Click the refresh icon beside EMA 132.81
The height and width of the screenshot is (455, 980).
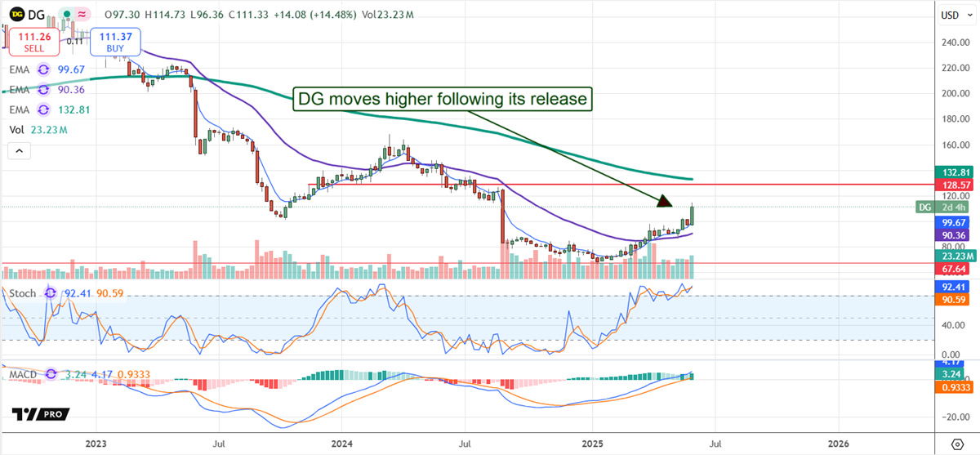(x=43, y=109)
